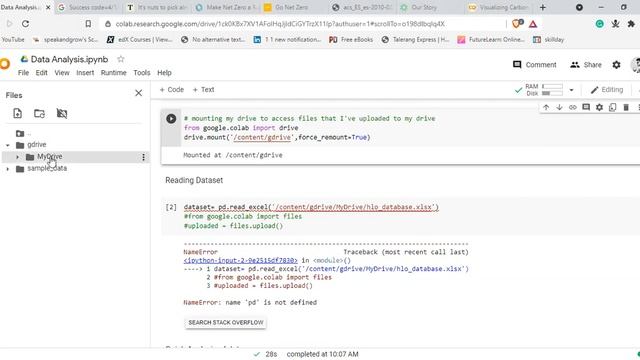Open the Comment panel

point(535,64)
